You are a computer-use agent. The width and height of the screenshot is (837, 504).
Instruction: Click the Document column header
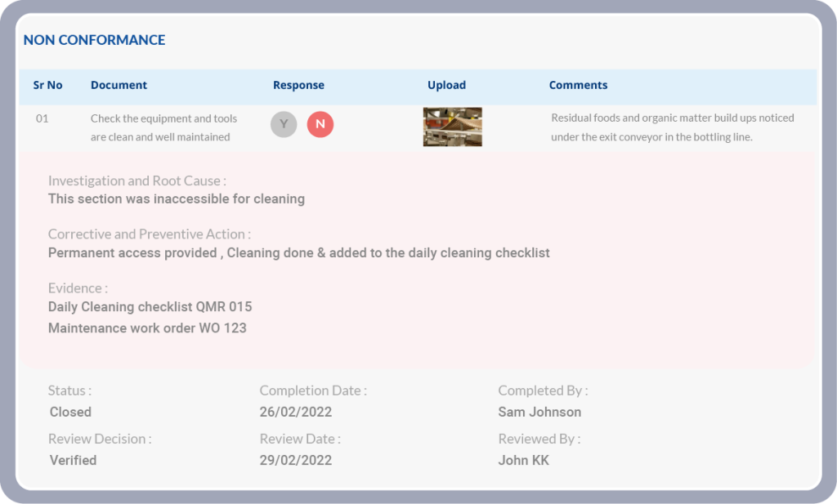(119, 85)
